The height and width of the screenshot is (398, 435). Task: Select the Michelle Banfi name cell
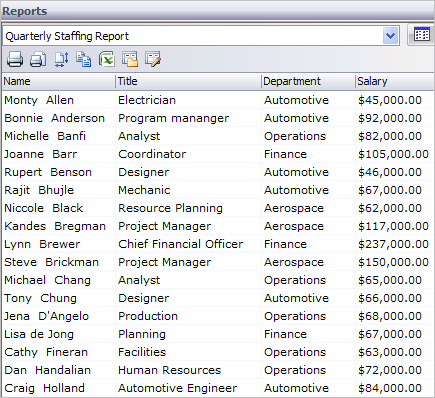coord(59,136)
